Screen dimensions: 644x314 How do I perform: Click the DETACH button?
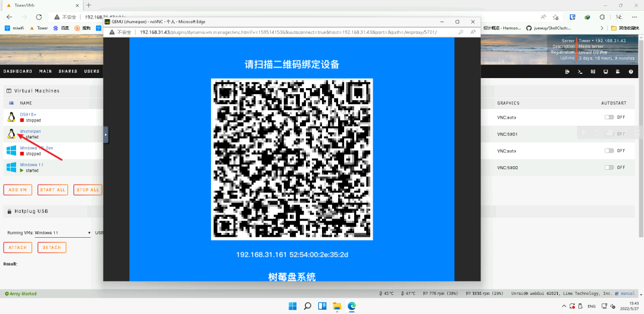pyautogui.click(x=52, y=247)
